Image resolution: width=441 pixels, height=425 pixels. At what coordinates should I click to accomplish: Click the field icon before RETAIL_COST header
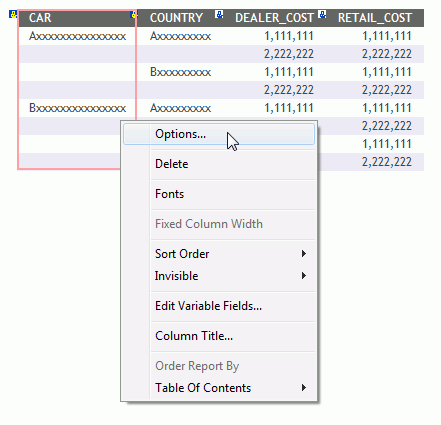(x=322, y=14)
